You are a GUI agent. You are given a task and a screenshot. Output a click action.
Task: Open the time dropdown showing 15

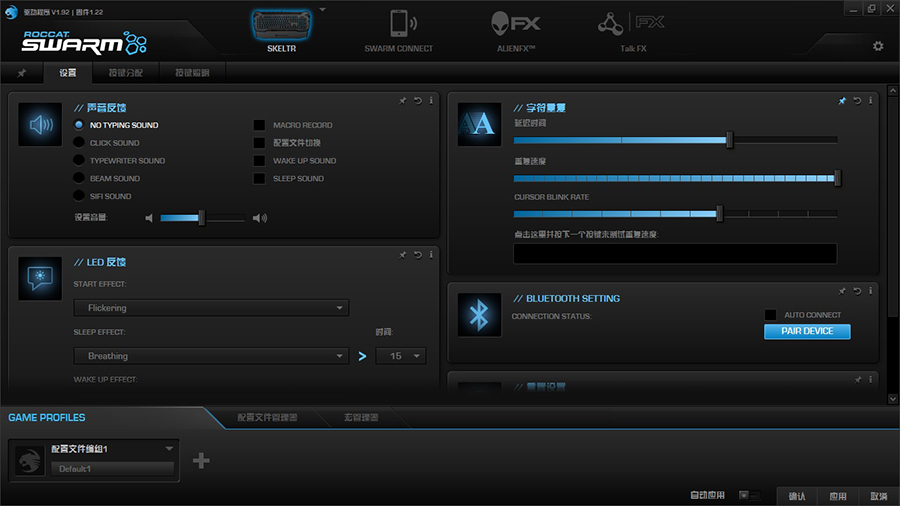click(x=400, y=356)
